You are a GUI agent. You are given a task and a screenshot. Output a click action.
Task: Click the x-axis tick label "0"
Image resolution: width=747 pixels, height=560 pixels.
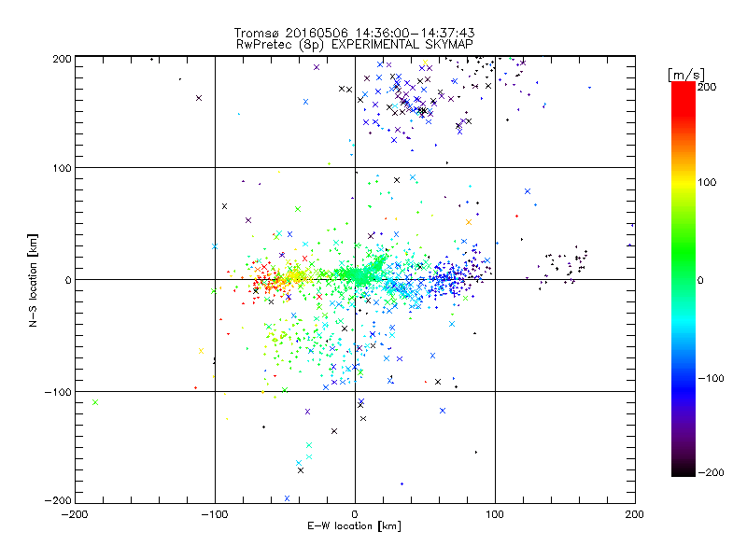click(355, 514)
